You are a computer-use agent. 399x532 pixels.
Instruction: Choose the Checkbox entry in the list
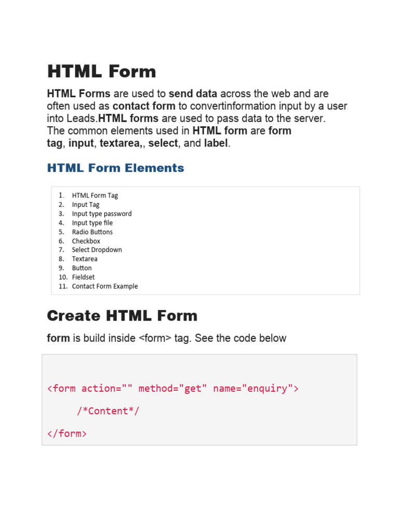pyautogui.click(x=86, y=241)
